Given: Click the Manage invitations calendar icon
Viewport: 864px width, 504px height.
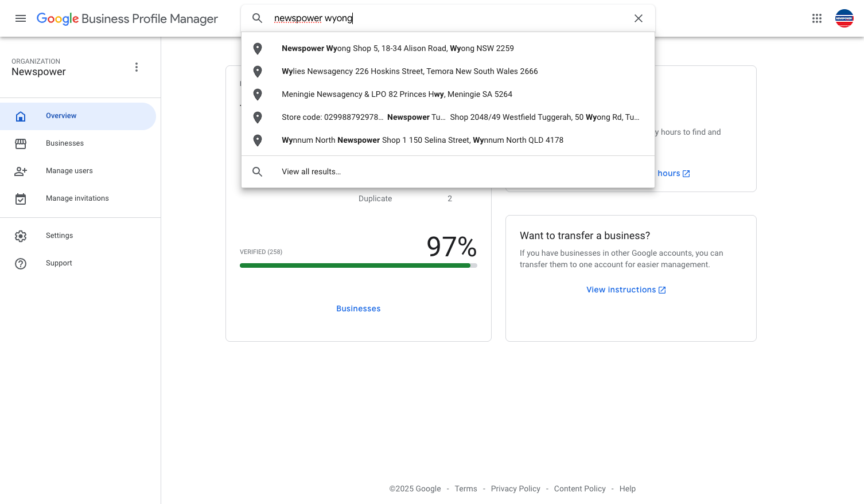Looking at the screenshot, I should (21, 199).
